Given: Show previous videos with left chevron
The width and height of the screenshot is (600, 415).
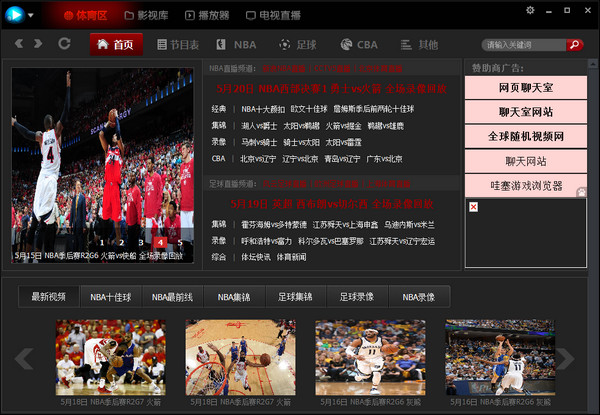Looking at the screenshot, I should click(24, 358).
